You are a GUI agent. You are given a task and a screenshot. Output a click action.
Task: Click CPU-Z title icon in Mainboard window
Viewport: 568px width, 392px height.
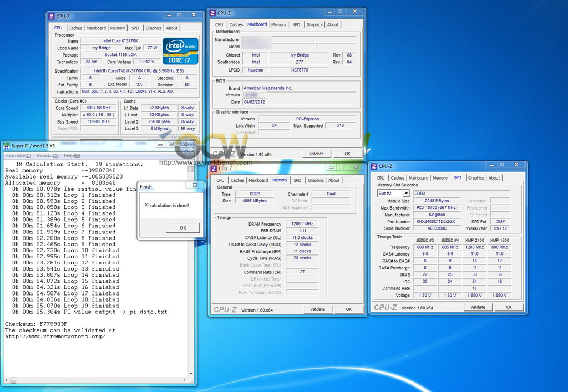pyautogui.click(x=212, y=13)
